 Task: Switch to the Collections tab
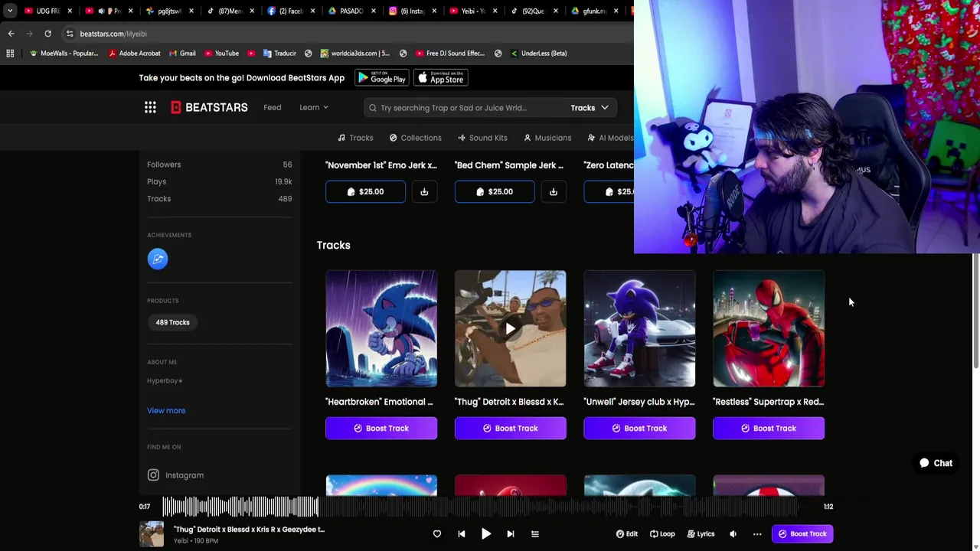click(x=415, y=138)
